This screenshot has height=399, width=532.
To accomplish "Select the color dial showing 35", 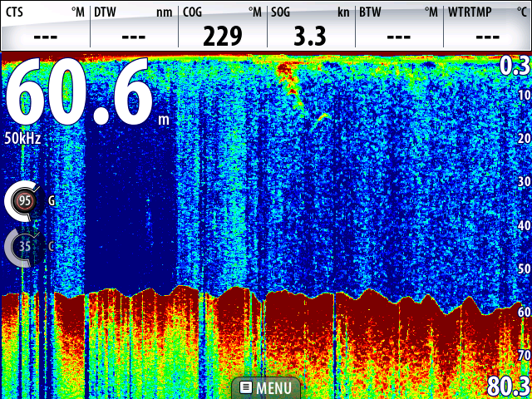I will [x=25, y=246].
